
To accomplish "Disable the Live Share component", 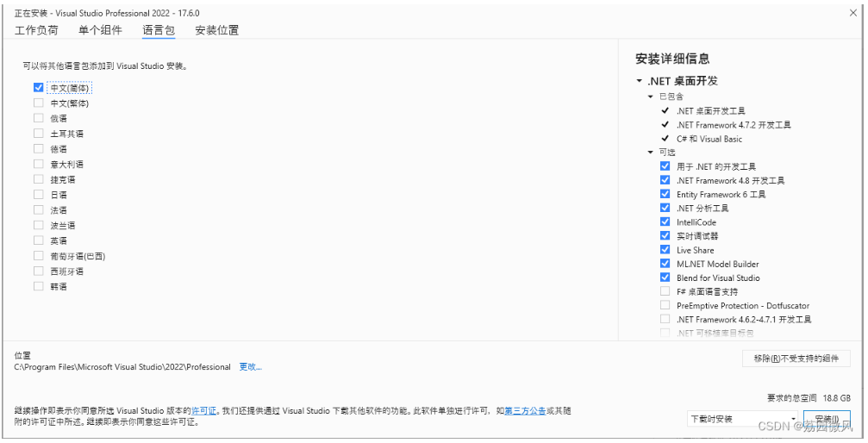I will [x=665, y=250].
